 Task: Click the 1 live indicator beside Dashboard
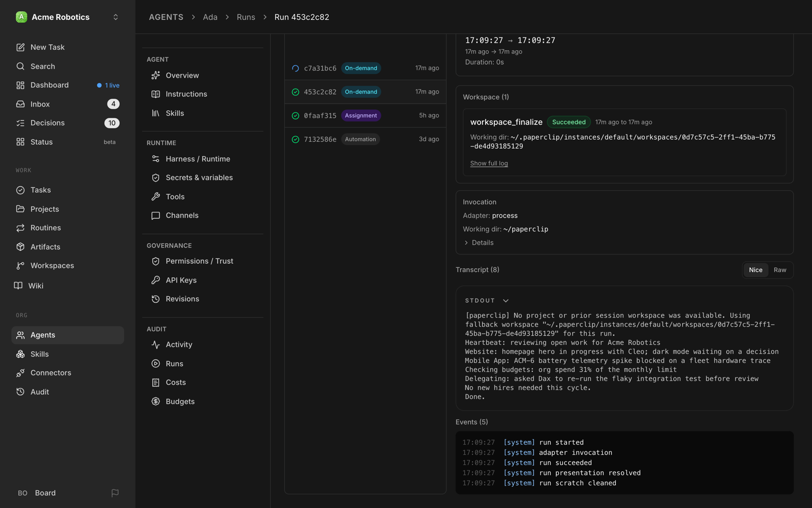tap(108, 85)
